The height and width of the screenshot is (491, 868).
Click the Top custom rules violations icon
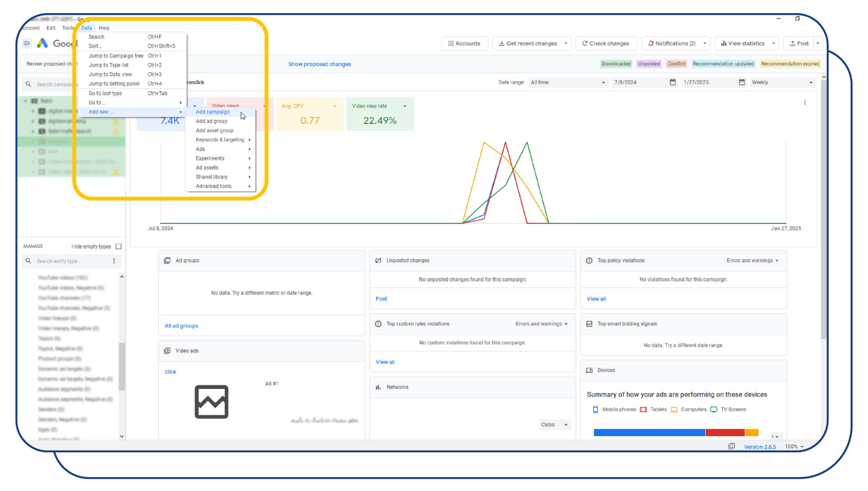378,323
